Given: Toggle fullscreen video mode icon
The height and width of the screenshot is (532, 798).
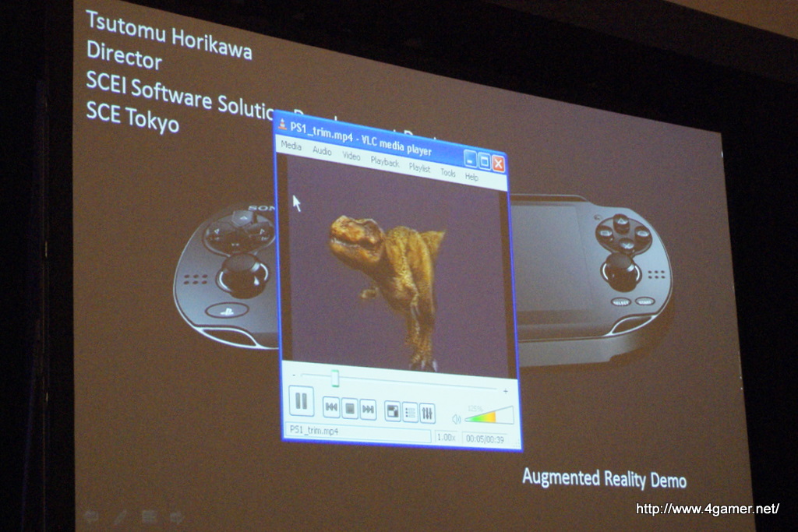Looking at the screenshot, I should (393, 411).
